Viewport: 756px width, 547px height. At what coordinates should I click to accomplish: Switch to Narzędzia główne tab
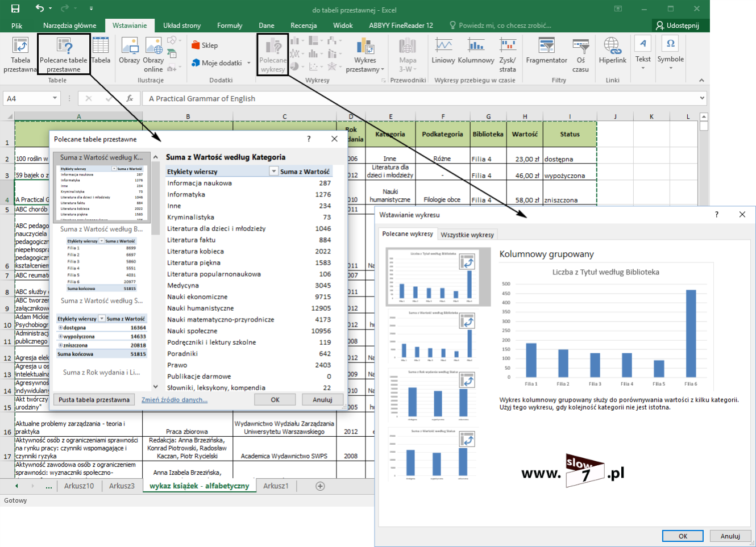(70, 26)
